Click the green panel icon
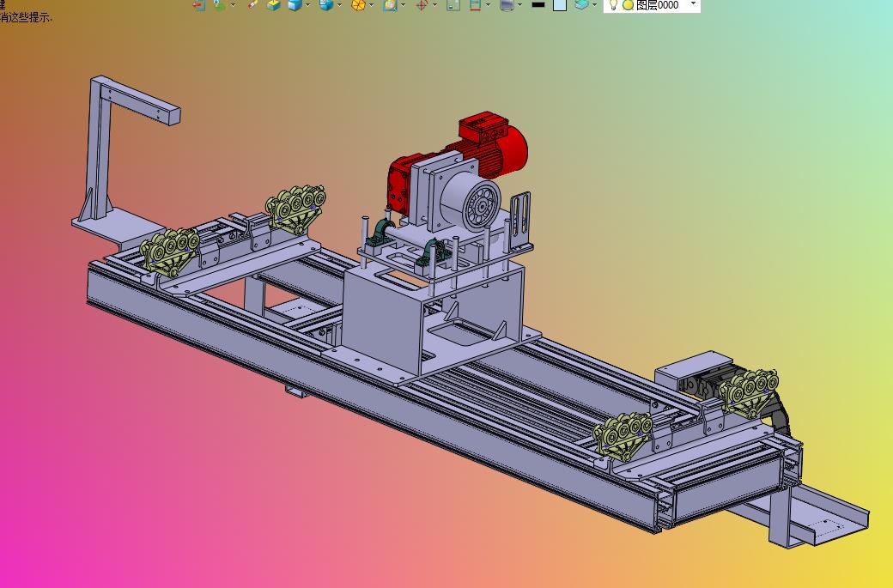 click(453, 4)
